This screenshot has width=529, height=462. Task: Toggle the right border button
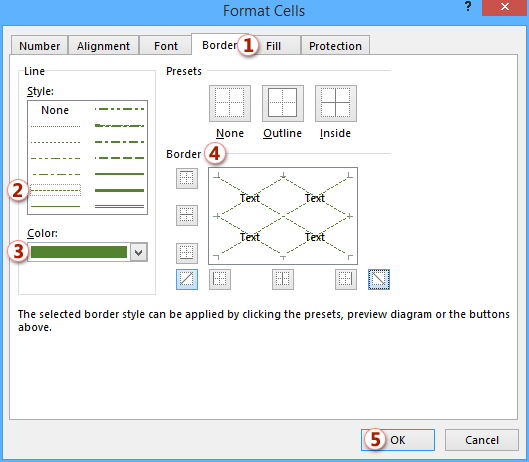(346, 279)
